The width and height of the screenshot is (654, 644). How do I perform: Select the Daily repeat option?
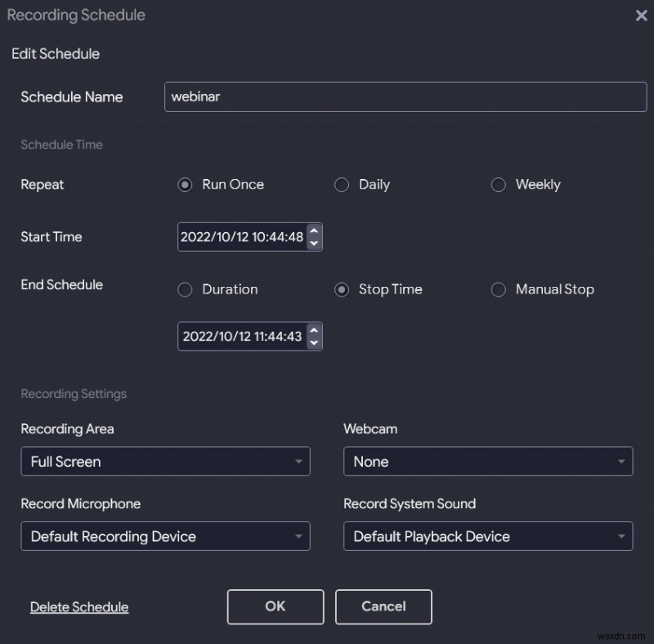[342, 185]
